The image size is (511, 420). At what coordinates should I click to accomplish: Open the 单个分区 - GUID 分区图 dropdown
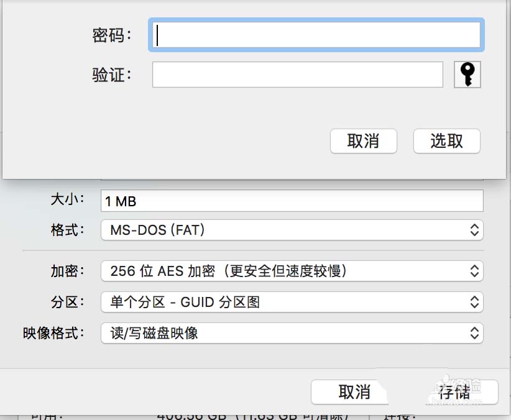(x=292, y=303)
